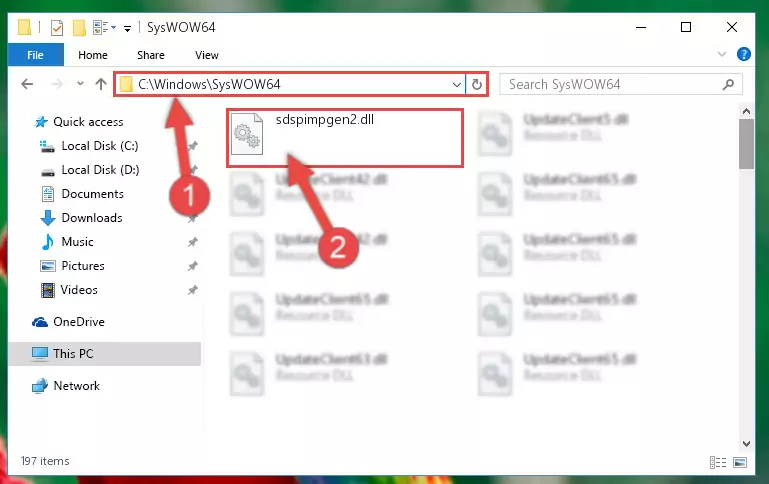Refresh the SysWOW64 folder

(477, 85)
